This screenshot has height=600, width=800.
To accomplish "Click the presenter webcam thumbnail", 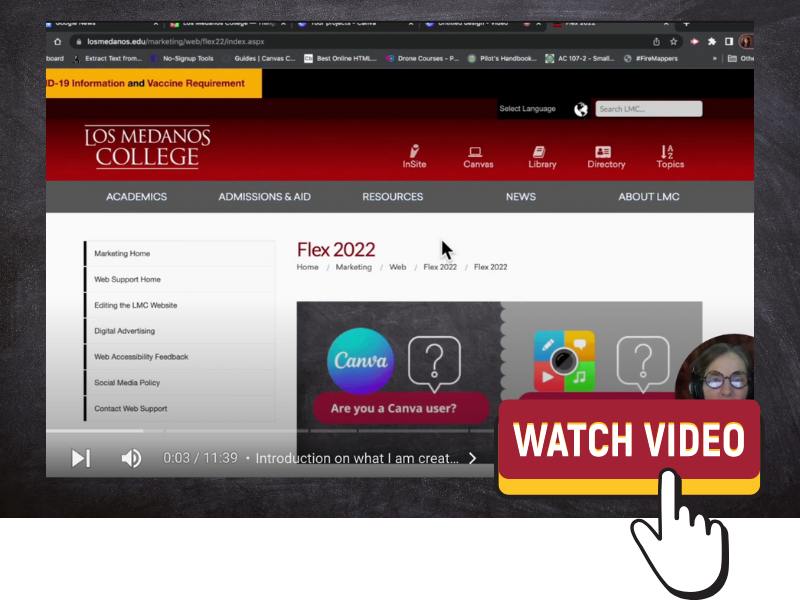I will click(717, 367).
